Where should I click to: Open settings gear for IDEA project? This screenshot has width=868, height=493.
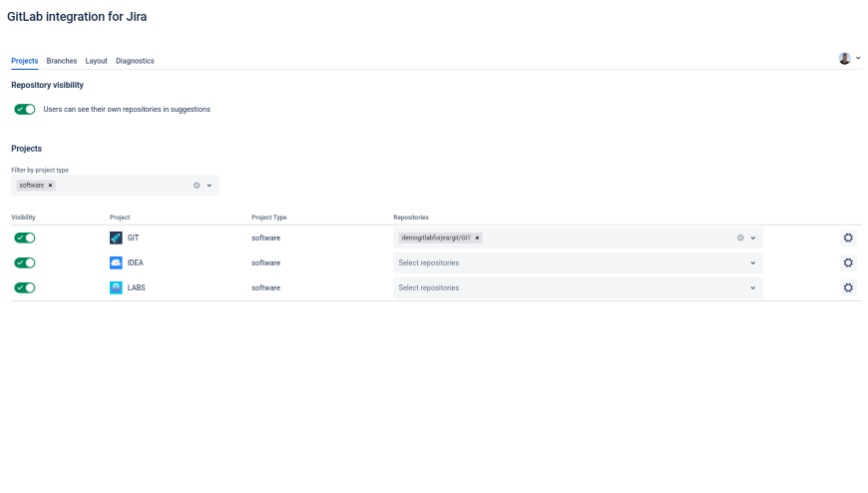click(848, 262)
